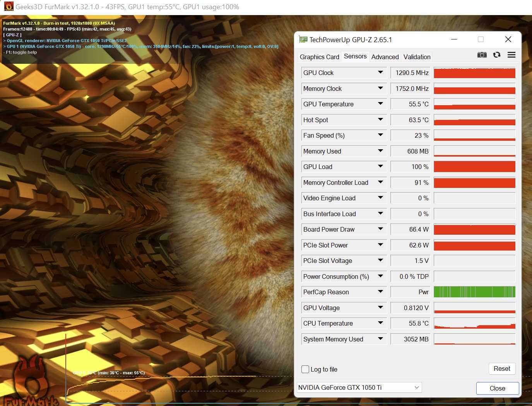The image size is (532, 406).
Task: Open the Video Engine Load dropdown
Action: (x=381, y=198)
